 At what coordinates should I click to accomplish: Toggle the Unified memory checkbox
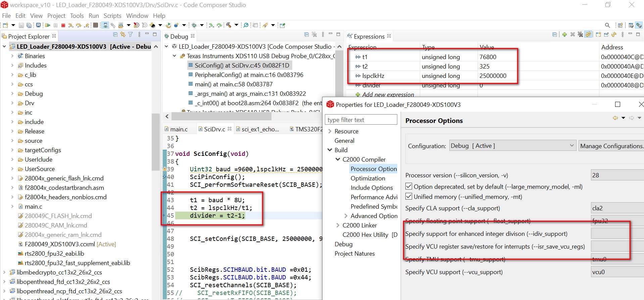click(409, 197)
